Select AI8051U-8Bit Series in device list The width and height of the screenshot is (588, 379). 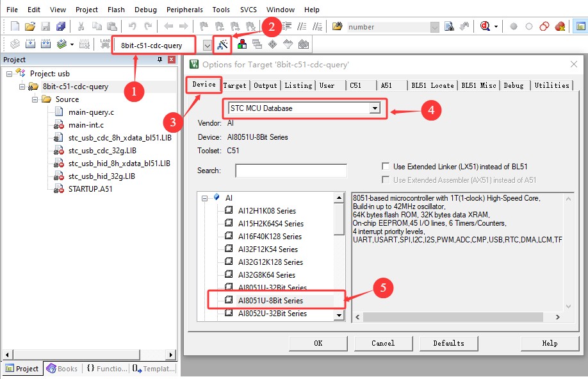(x=270, y=300)
